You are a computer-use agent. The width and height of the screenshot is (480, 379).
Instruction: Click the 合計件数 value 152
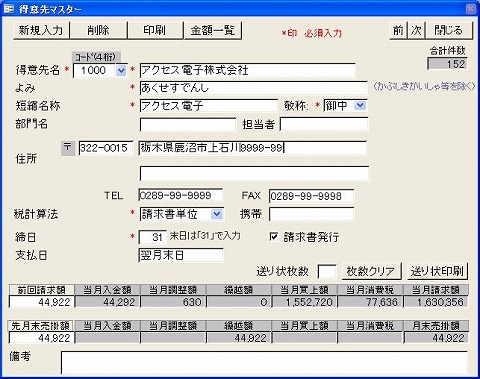(x=447, y=64)
